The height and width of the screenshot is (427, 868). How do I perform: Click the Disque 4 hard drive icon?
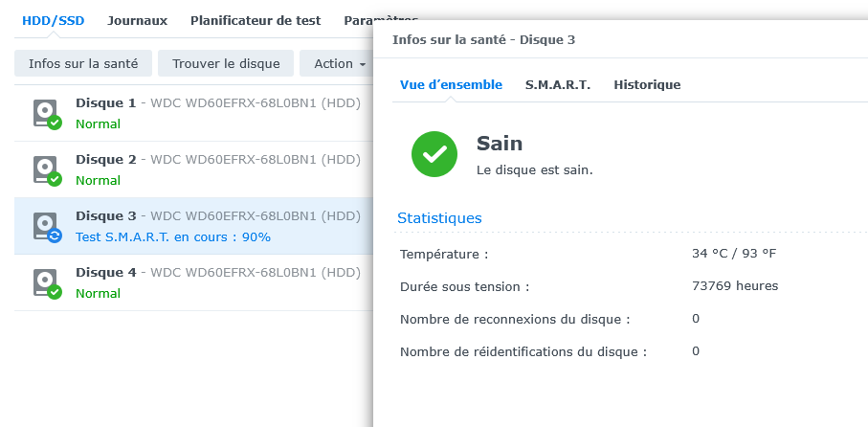[x=45, y=282]
